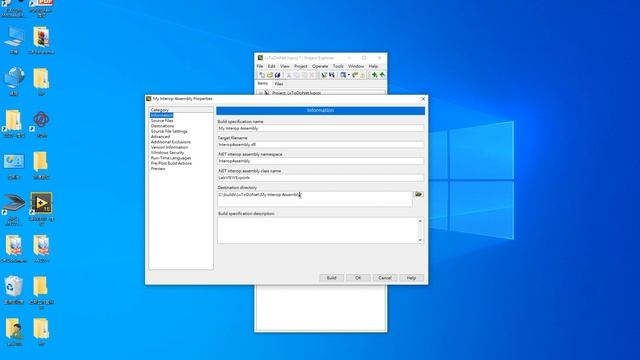Click the description scrollbar up arrow
This screenshot has width=640, height=360.
tap(420, 221)
